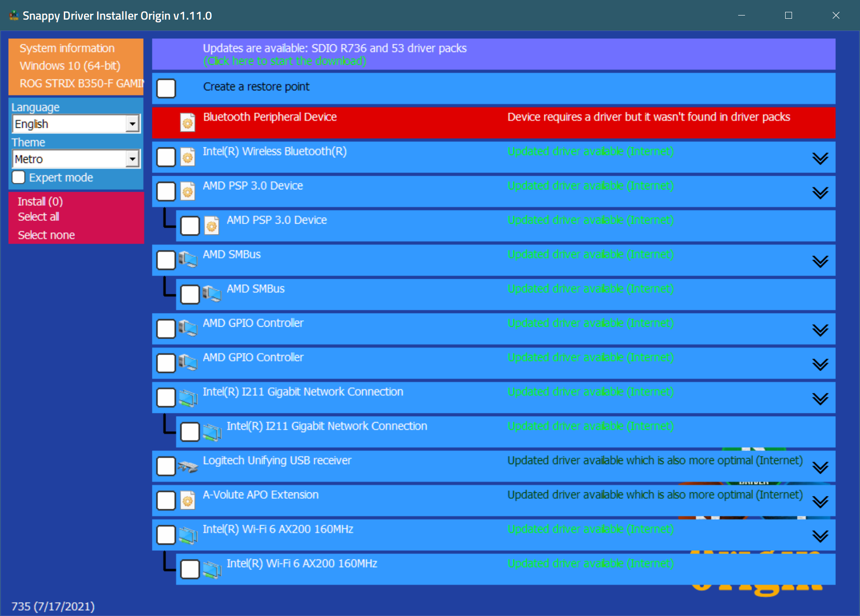Screen dimensions: 860x616
Task: Open the Language dropdown showing English
Action: (x=76, y=124)
